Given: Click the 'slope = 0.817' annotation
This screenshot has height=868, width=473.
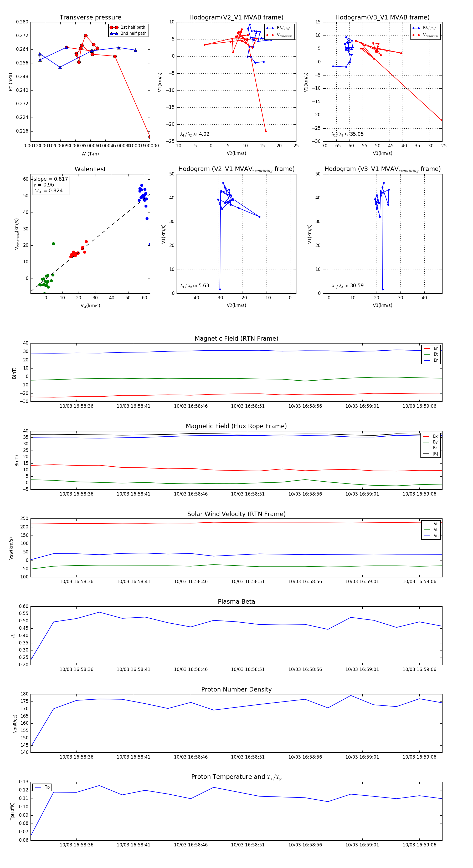Looking at the screenshot, I should pyautogui.click(x=50, y=179).
